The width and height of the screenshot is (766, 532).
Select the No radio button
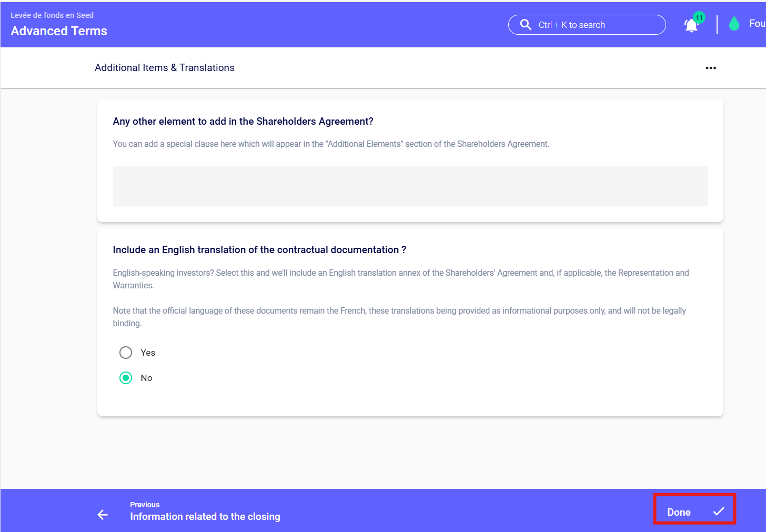click(126, 378)
